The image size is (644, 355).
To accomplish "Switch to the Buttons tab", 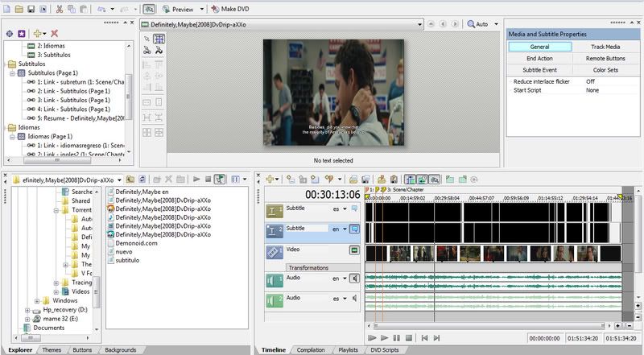I will (82, 350).
